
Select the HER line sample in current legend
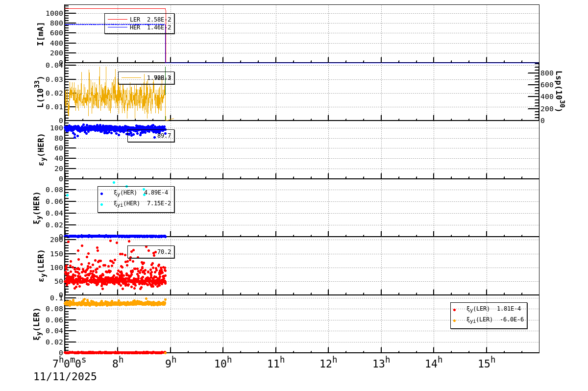(x=118, y=27)
